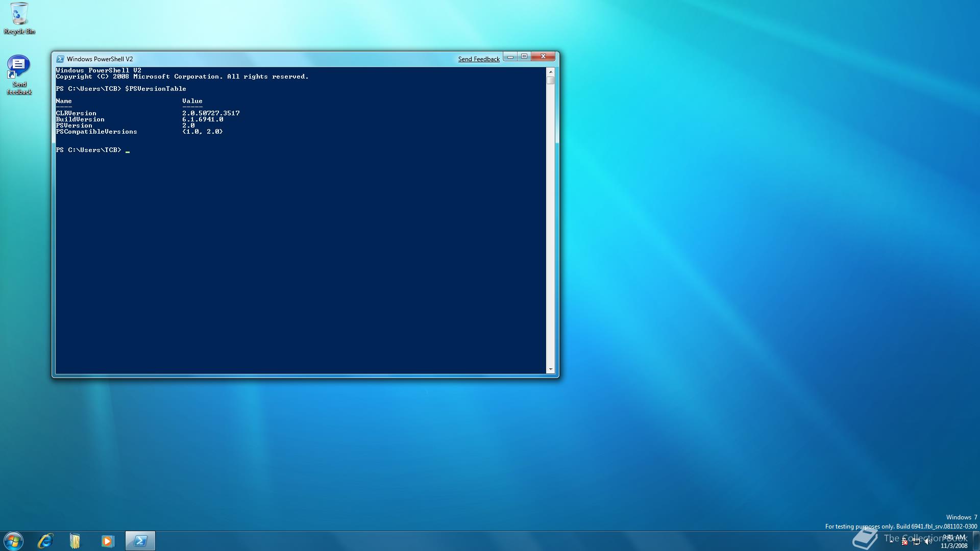Open the volume speaker tray icon
Image resolution: width=980 pixels, height=551 pixels.
(927, 542)
